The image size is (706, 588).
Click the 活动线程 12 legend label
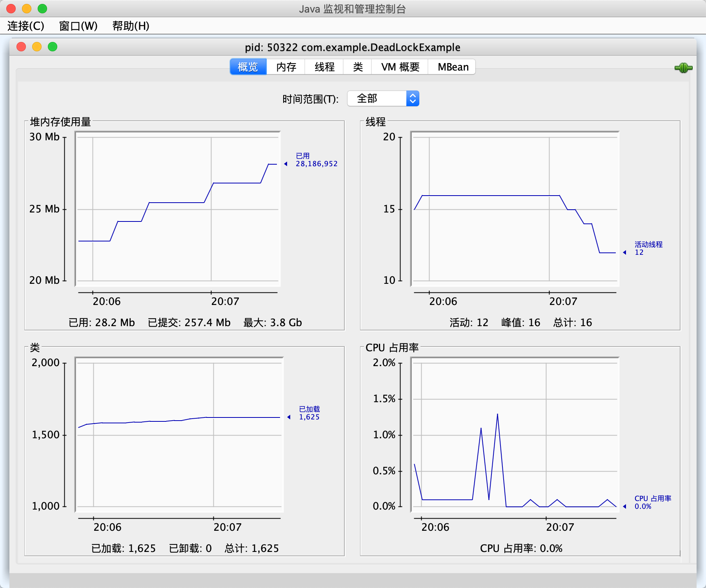(648, 249)
